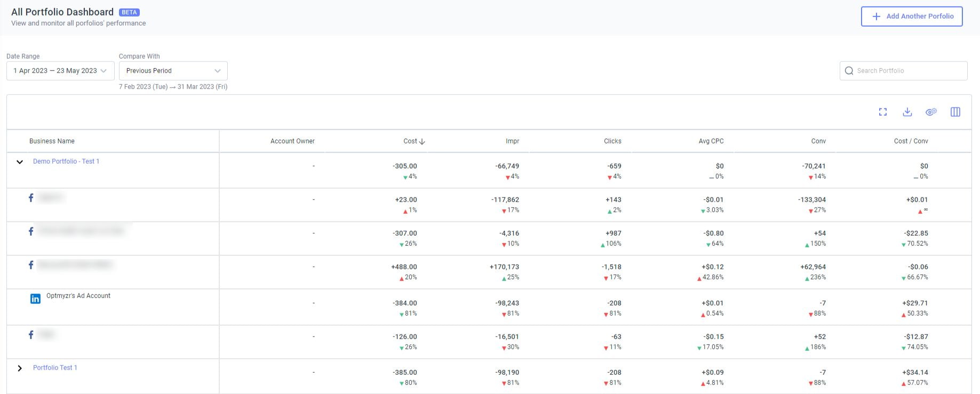
Task: Click the LinkedIn icon for Optmyzr's Ad Account
Action: pyautogui.click(x=35, y=299)
